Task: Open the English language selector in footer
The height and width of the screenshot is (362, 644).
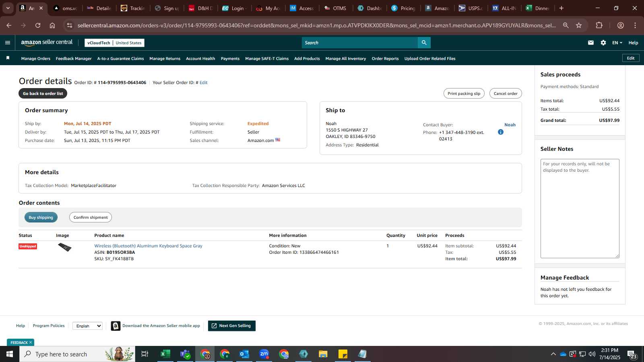Action: (x=87, y=326)
